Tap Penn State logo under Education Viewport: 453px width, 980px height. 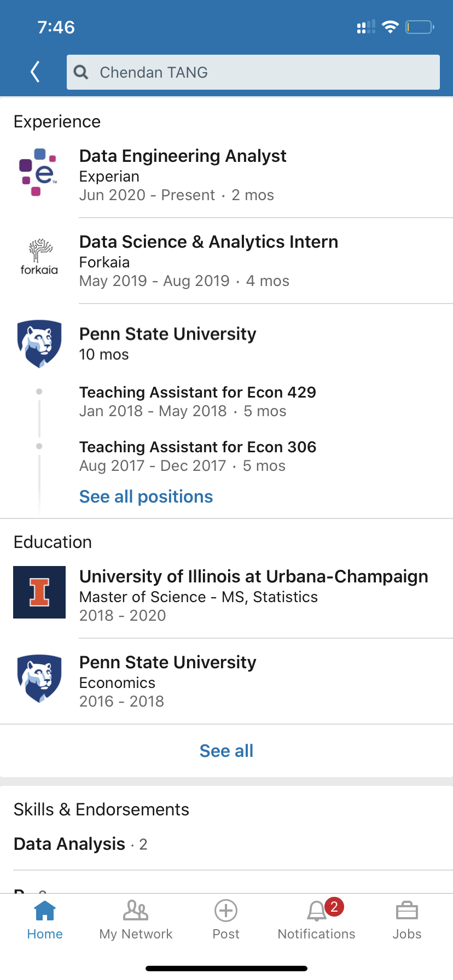tap(39, 678)
